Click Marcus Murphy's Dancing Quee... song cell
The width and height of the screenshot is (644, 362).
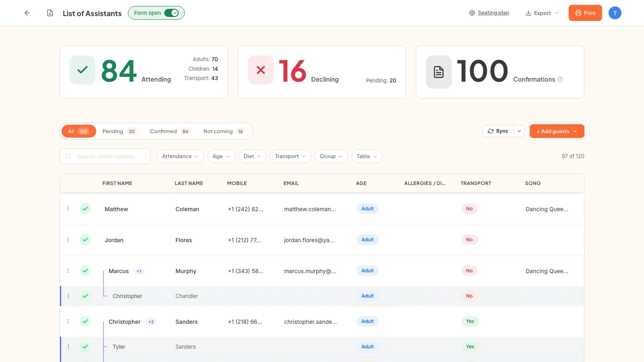[x=547, y=271]
